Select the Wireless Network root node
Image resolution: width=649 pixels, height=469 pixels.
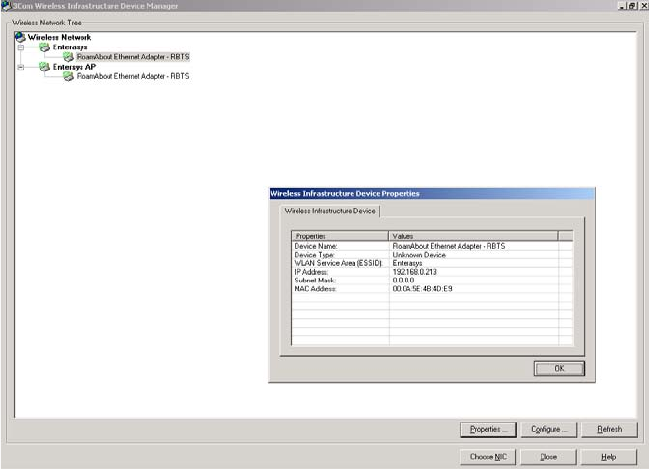tap(59, 37)
